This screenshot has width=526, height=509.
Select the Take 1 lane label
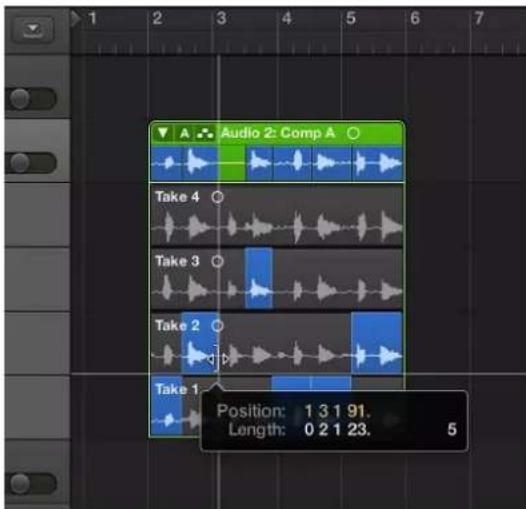tap(176, 389)
